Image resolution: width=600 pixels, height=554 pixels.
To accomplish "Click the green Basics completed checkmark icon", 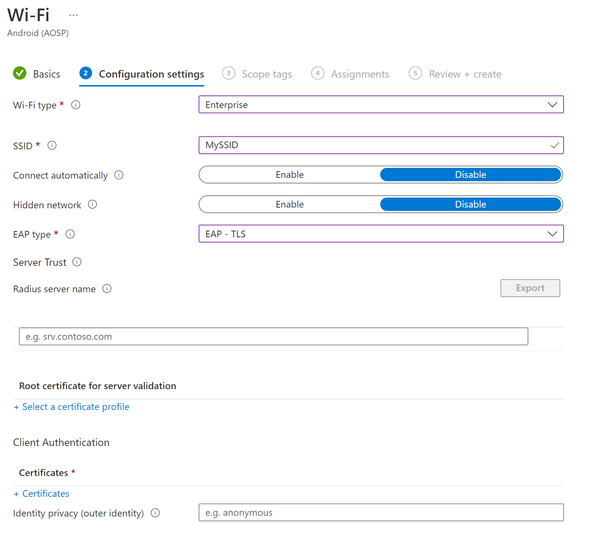I will 20,73.
